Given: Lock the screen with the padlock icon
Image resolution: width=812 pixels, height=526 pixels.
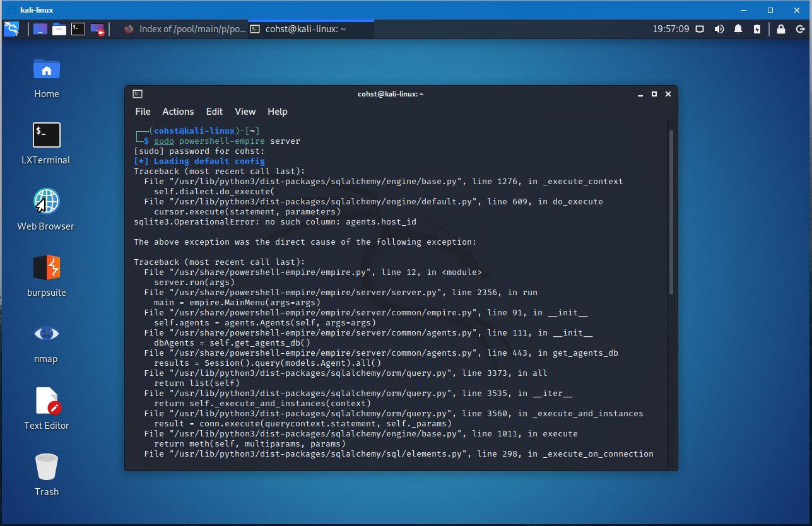Looking at the screenshot, I should [781, 29].
